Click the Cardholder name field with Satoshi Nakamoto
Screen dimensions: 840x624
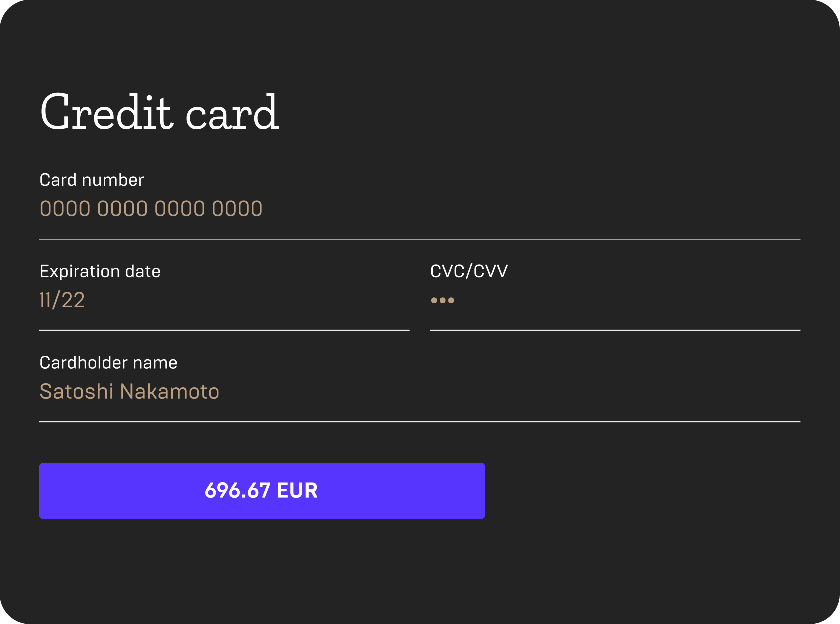click(x=420, y=392)
